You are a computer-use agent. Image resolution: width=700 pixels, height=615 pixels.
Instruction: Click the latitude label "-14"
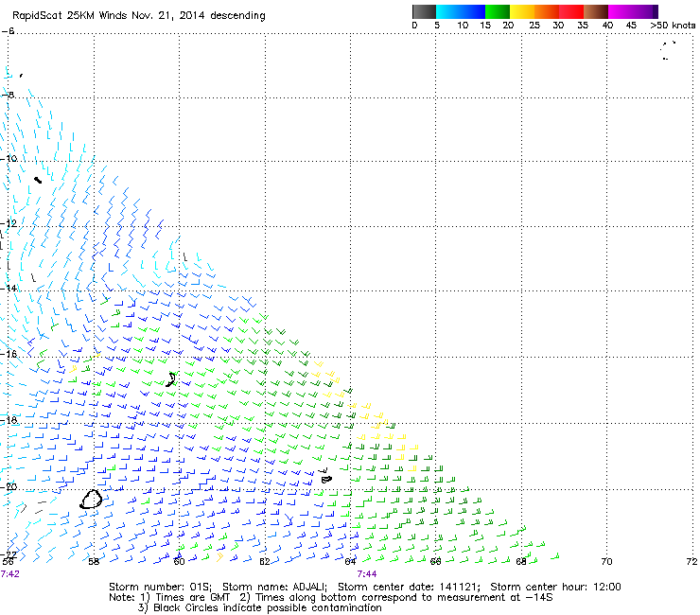point(9,288)
